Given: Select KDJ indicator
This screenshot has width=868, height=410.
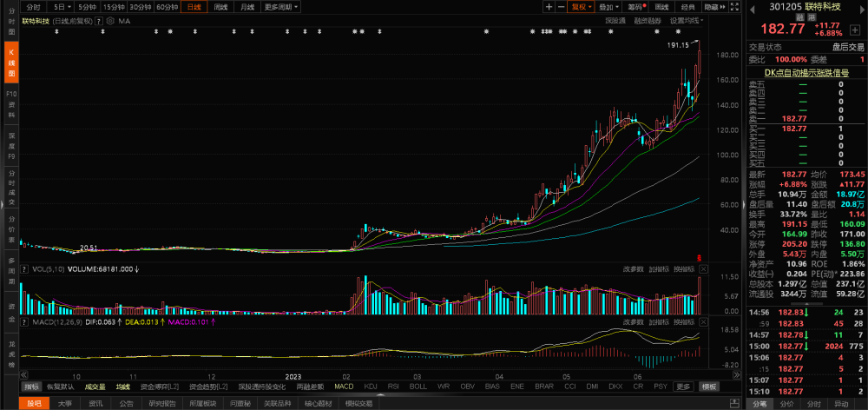Looking at the screenshot, I should 371,387.
